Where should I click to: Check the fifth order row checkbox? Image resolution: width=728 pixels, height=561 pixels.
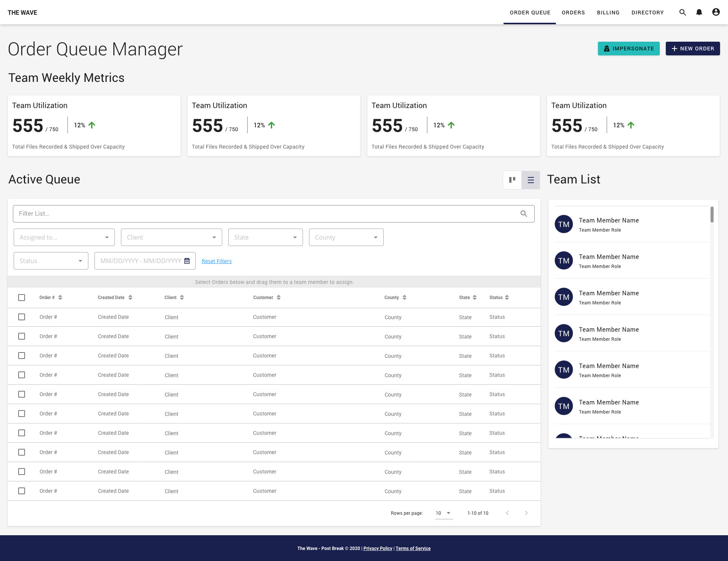(22, 394)
